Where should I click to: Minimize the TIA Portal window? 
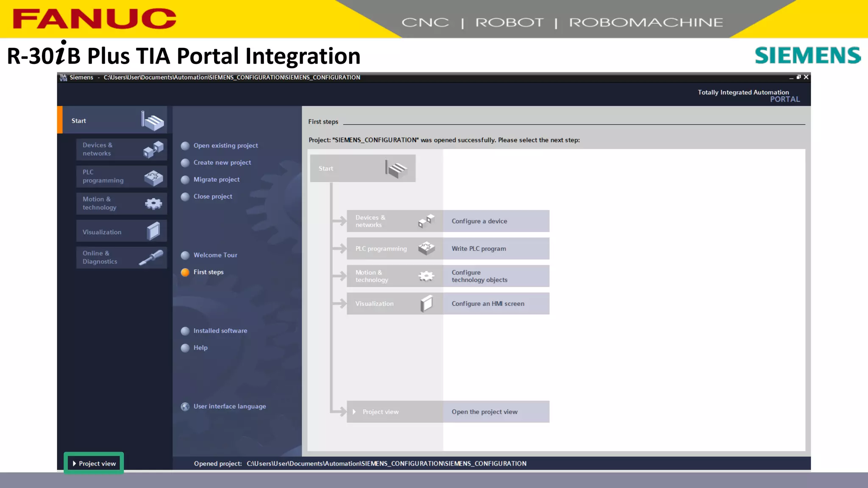click(791, 78)
